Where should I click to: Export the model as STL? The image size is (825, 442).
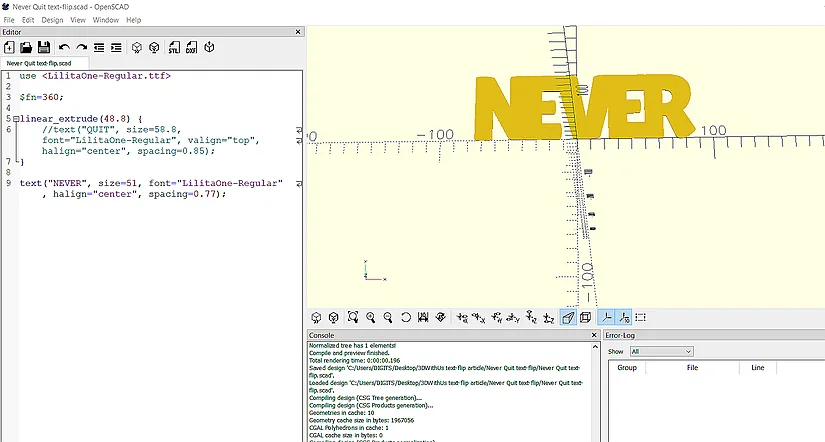174,47
